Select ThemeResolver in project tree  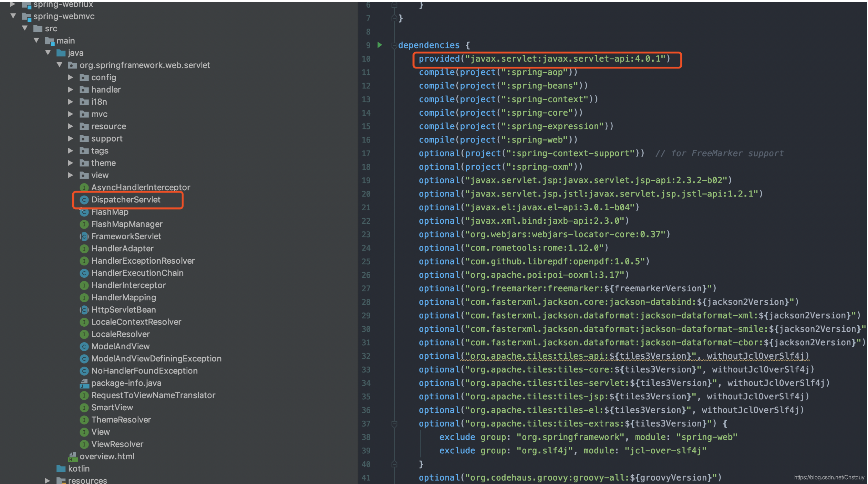pyautogui.click(x=121, y=420)
